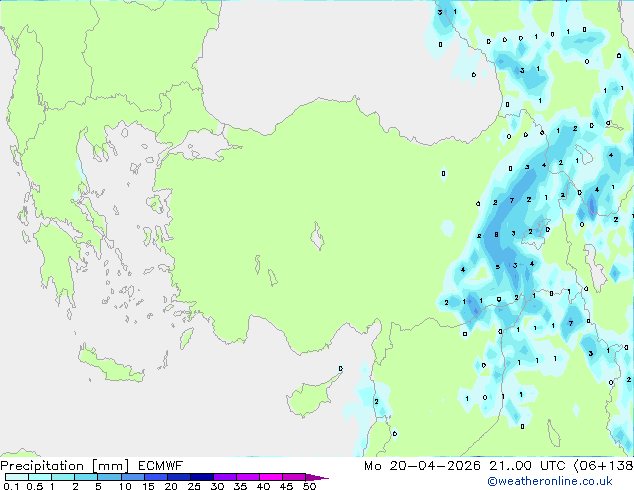Click the 'Precipitation [mm]' title text
Image resolution: width=634 pixels, height=490 pixels.
click(65, 466)
